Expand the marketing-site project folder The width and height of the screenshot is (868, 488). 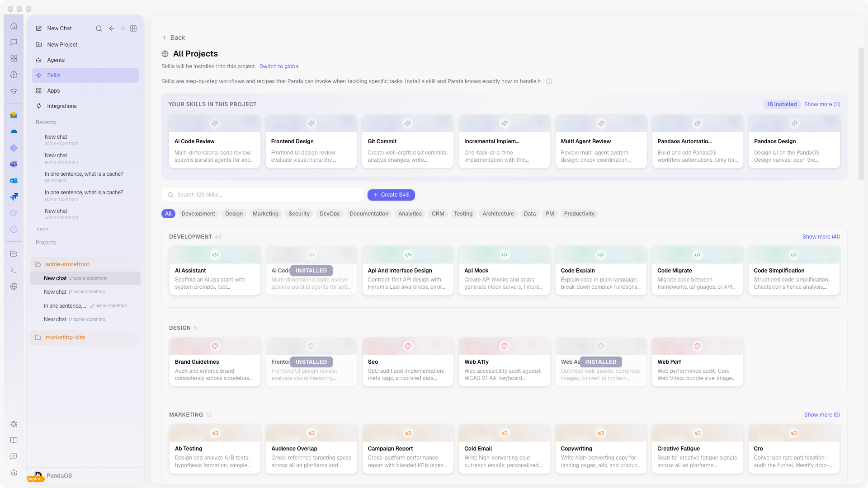85,338
